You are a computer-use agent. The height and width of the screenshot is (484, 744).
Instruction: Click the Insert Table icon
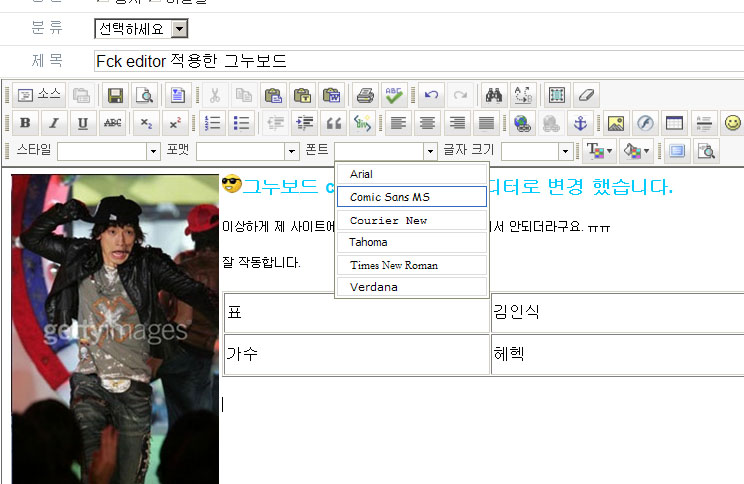pyautogui.click(x=674, y=123)
